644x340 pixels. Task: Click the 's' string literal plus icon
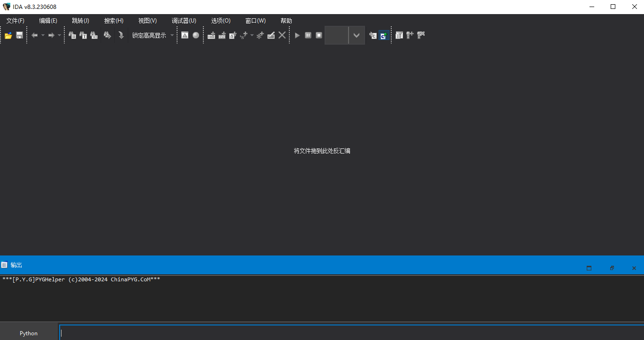coord(244,35)
